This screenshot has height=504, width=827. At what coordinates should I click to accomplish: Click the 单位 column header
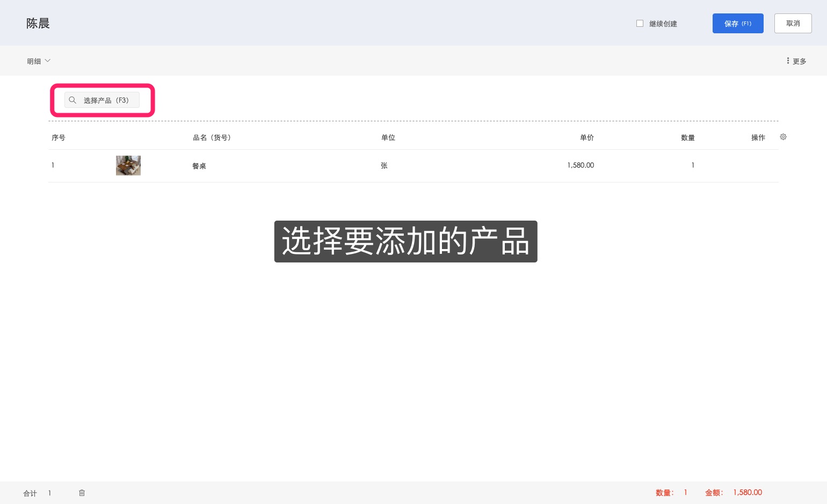pos(388,137)
